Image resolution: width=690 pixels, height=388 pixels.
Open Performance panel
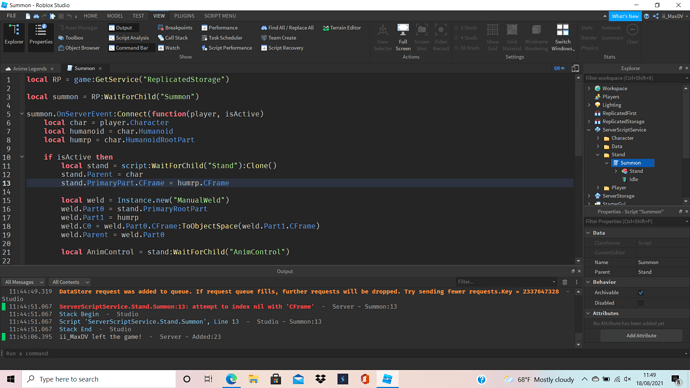pos(220,28)
